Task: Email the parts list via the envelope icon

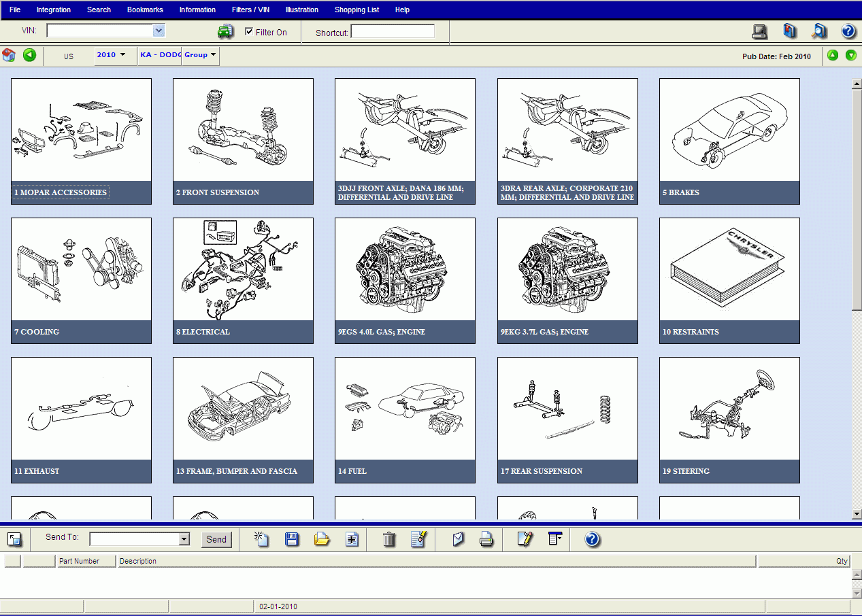Action: (457, 539)
